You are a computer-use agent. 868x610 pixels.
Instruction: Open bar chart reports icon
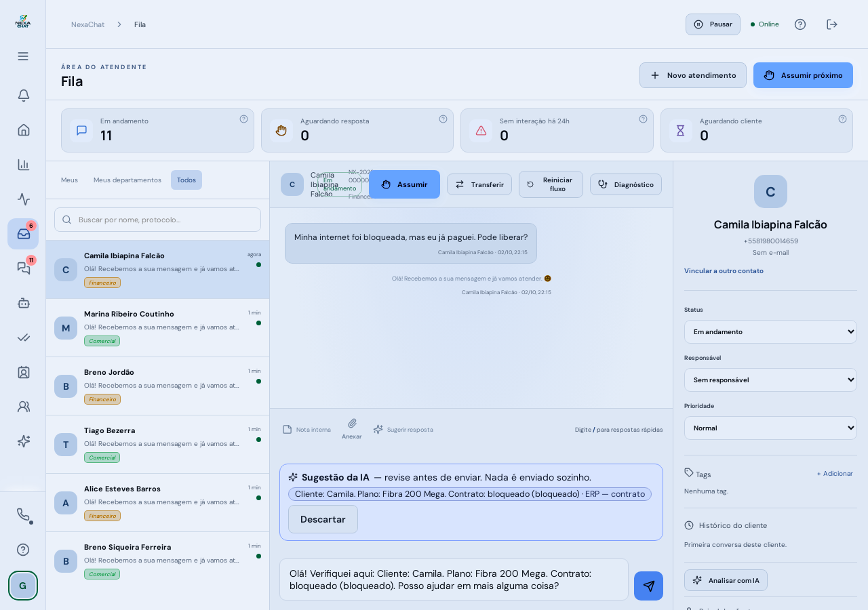[x=23, y=164]
